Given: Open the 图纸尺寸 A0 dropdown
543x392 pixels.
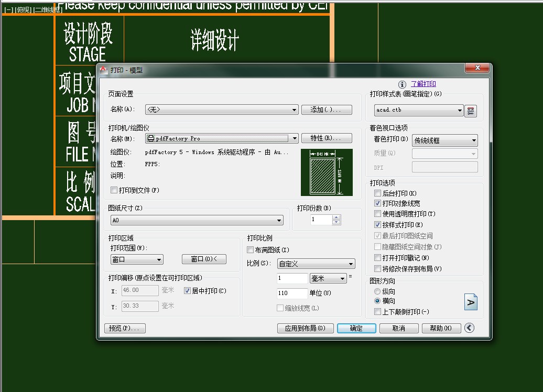Looking at the screenshot, I should 197,220.
